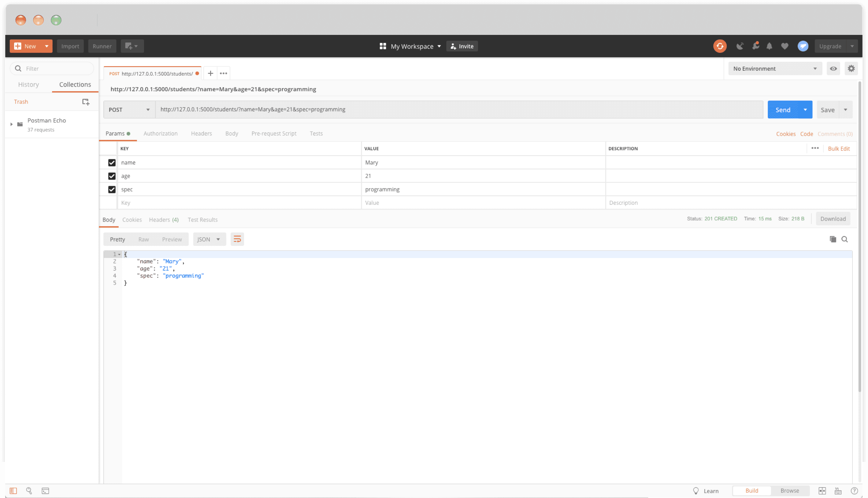Viewport: 868px width, 498px height.
Task: Switch to the Body tab in response
Action: 109,219
